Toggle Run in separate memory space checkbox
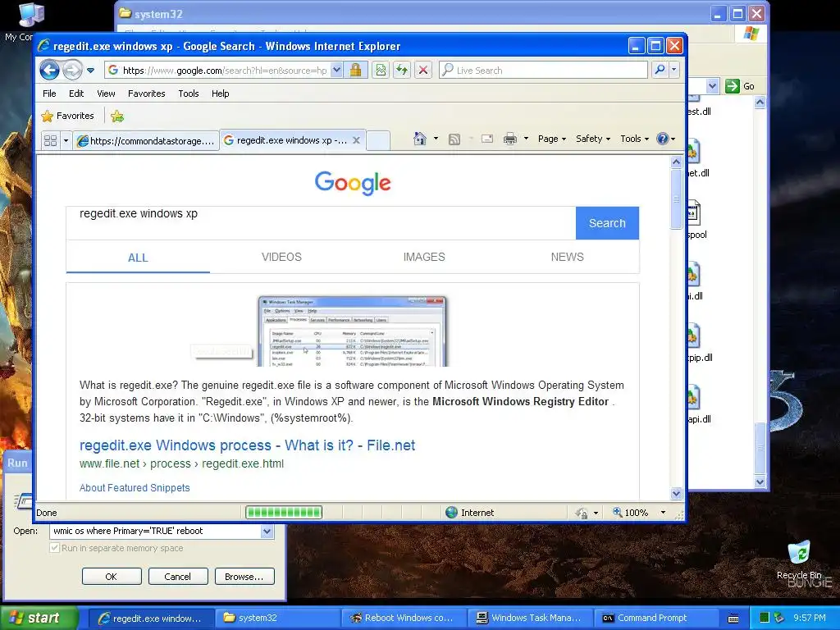 tap(55, 548)
